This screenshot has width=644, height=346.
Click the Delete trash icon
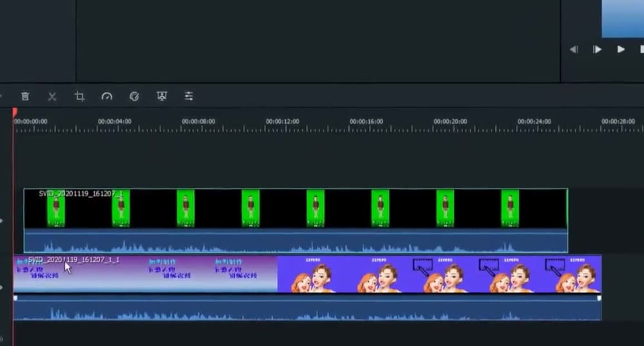(x=25, y=96)
